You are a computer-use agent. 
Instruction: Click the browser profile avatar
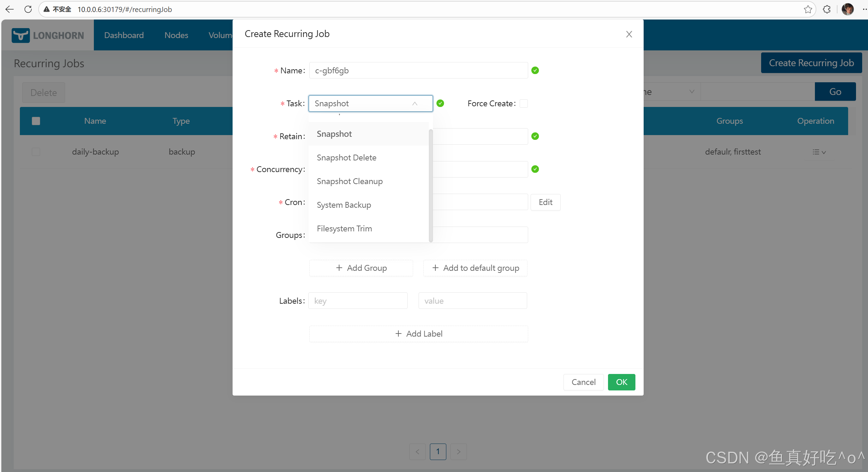[847, 9]
